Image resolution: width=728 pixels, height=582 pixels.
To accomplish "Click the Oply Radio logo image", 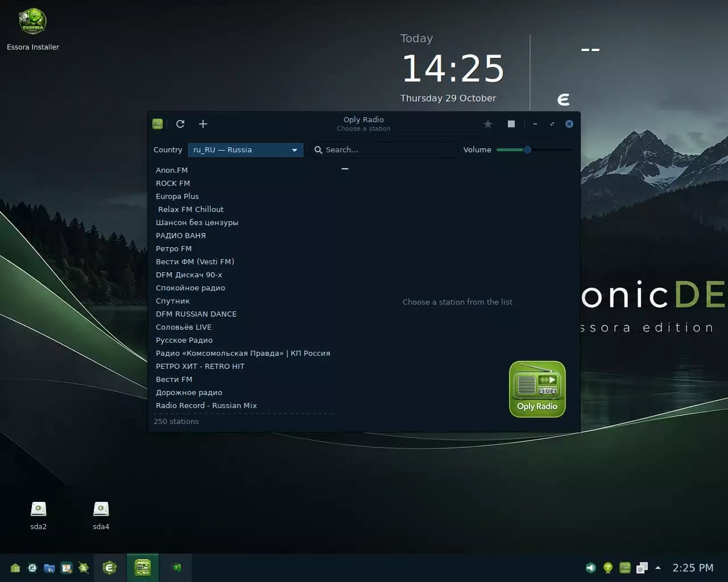I will click(537, 389).
